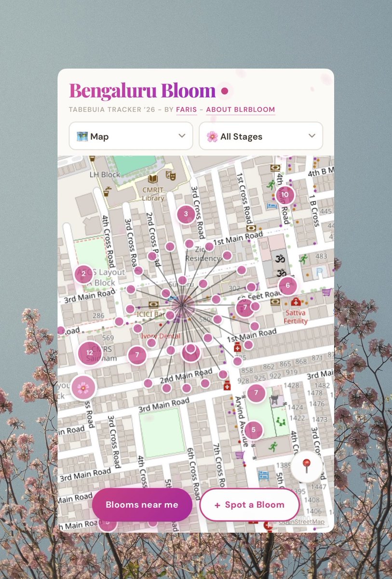Click the green runner icon near 483
Screen dimensions: 392x579
(x=303, y=260)
